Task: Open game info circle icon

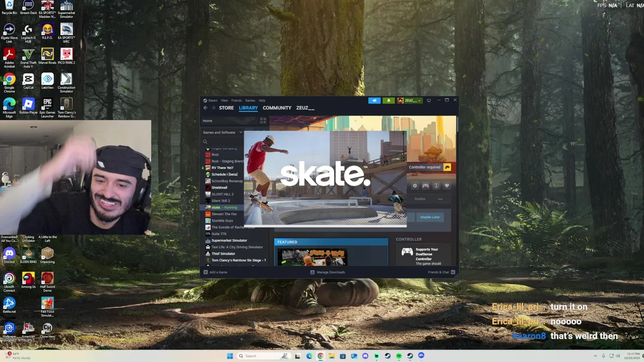Action: tap(436, 186)
